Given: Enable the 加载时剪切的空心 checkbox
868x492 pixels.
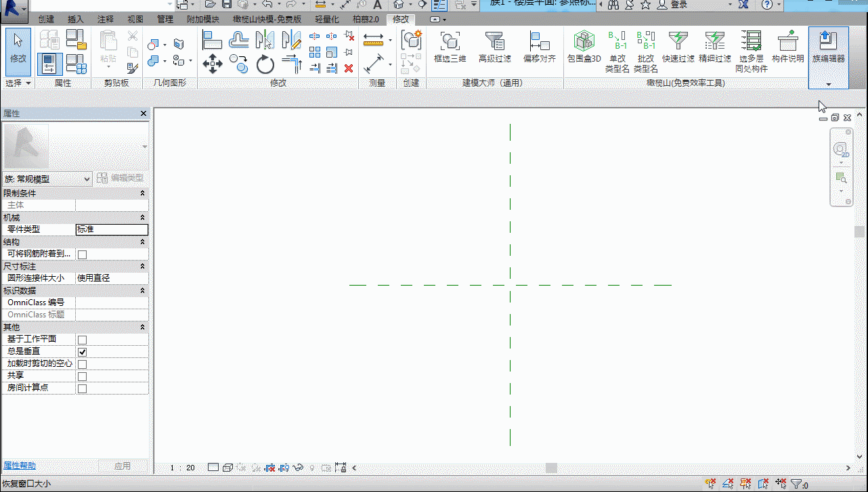Looking at the screenshot, I should coord(82,364).
